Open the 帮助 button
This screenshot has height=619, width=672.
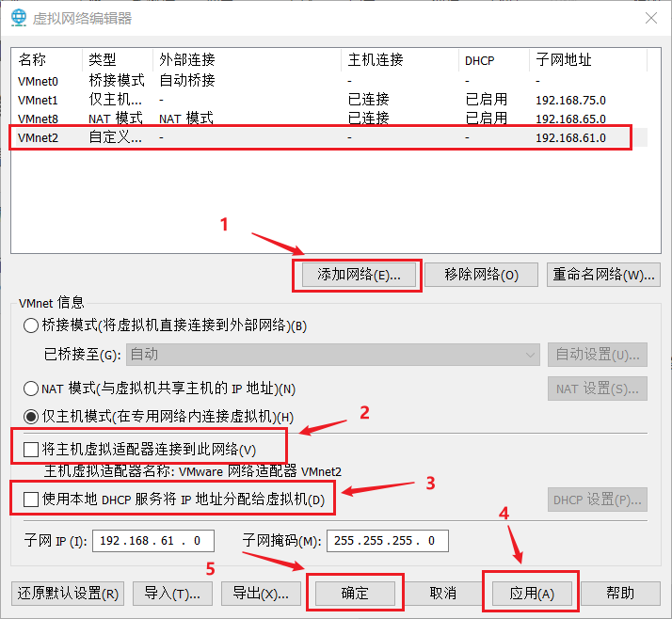click(x=620, y=594)
